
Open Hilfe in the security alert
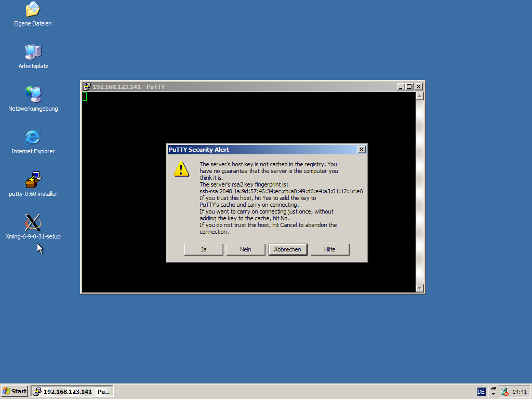(330, 249)
